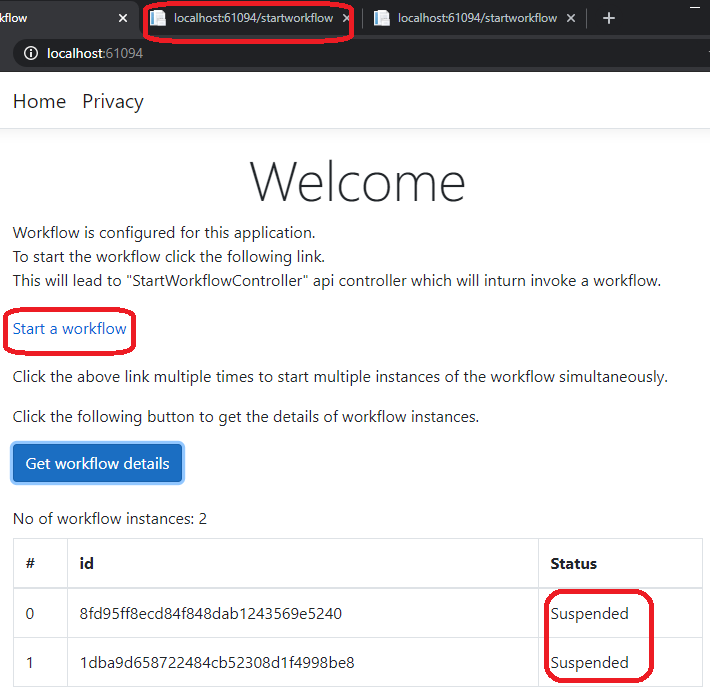Click 'No of workflow instances: 2' text
The image size is (710, 692).
(x=110, y=519)
